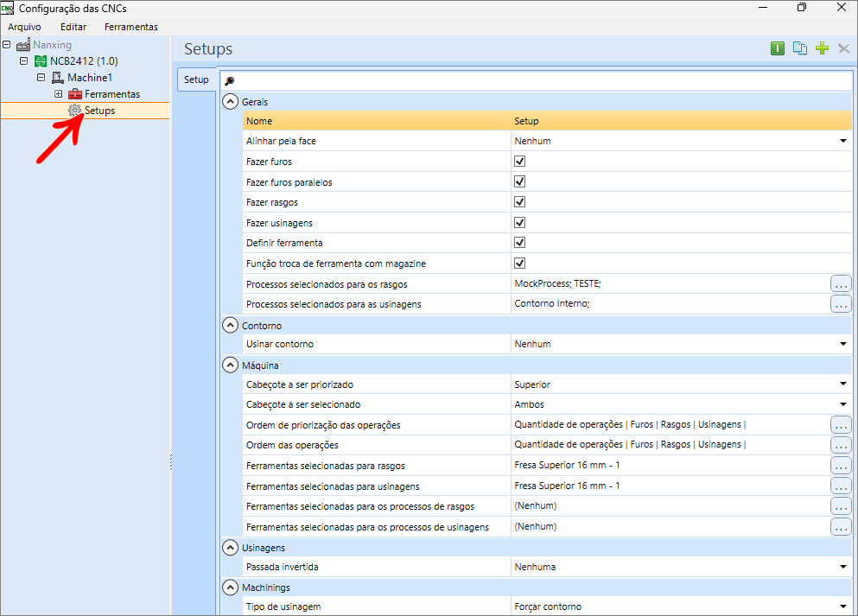Viewport: 858px width, 616px height.
Task: Click the Machine1 machine icon
Action: pos(57,78)
